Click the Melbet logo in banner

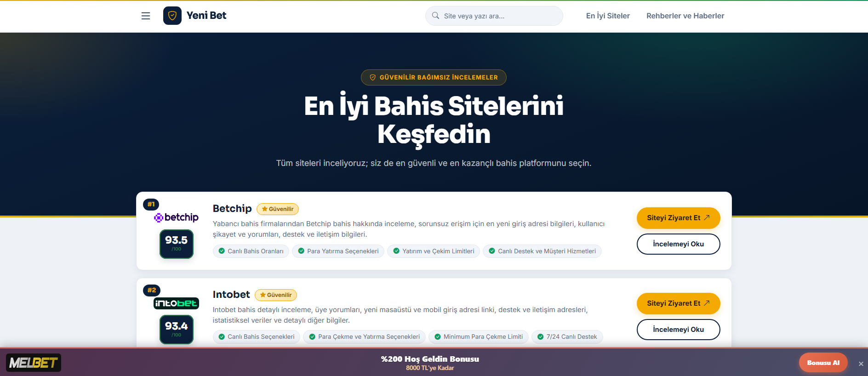pos(34,363)
